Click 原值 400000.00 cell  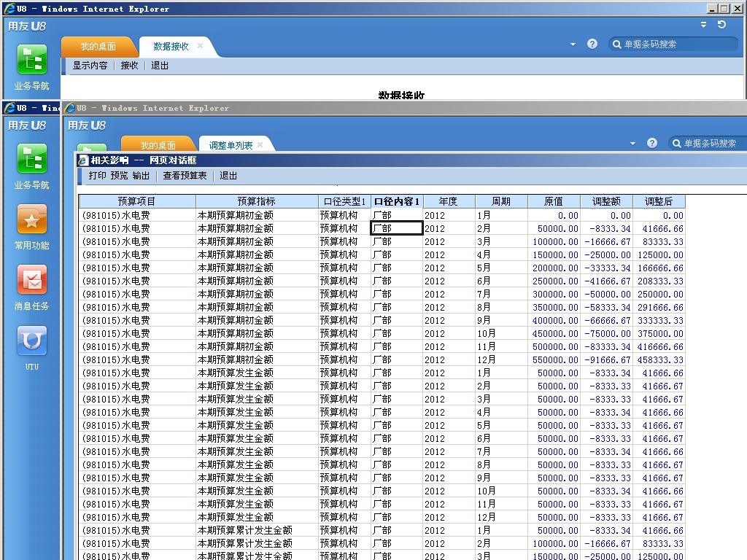click(554, 321)
